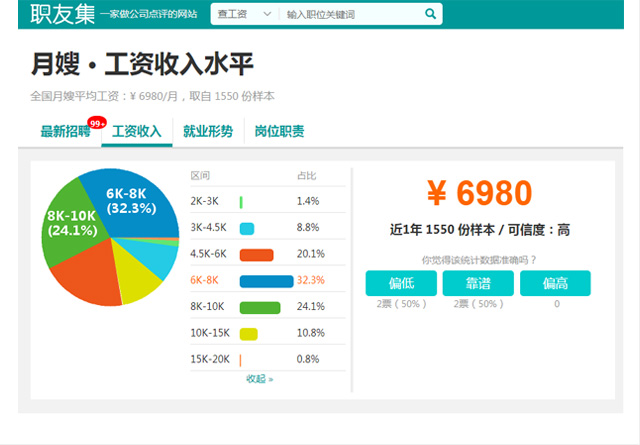Click the yellow 10K-15K bar
The image size is (640, 445).
pos(248,333)
